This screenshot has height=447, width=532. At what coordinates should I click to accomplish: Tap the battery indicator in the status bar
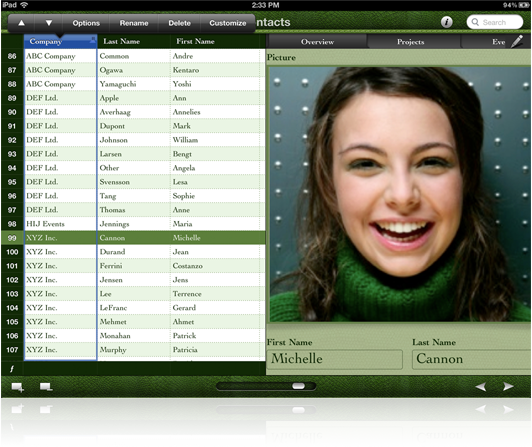pos(525,5)
